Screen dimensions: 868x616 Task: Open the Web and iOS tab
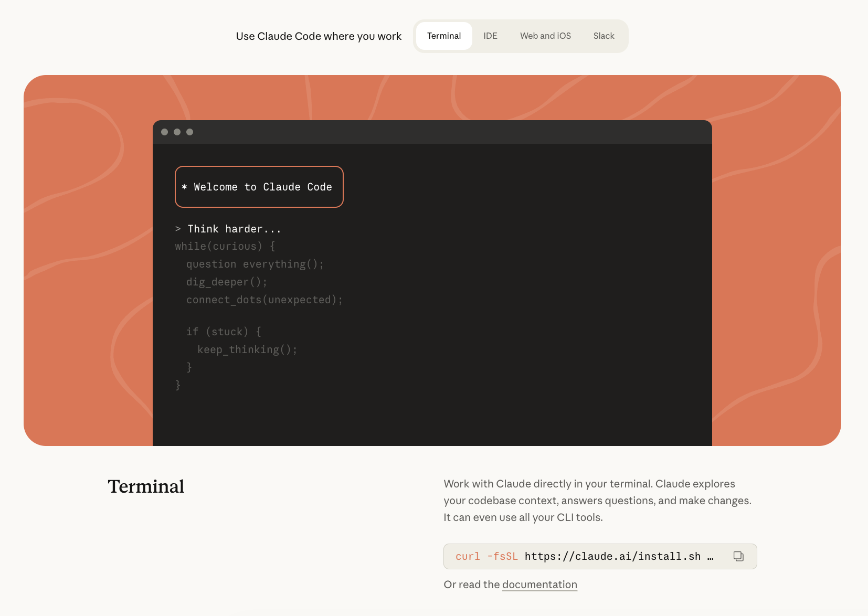pyautogui.click(x=545, y=36)
